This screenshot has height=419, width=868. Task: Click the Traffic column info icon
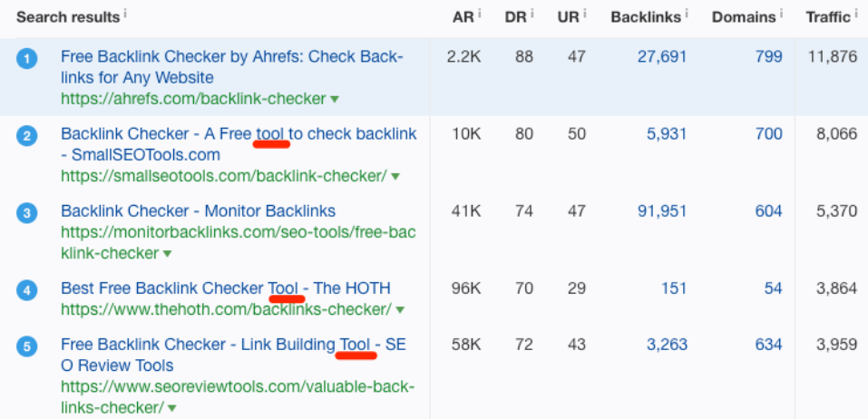pyautogui.click(x=854, y=14)
